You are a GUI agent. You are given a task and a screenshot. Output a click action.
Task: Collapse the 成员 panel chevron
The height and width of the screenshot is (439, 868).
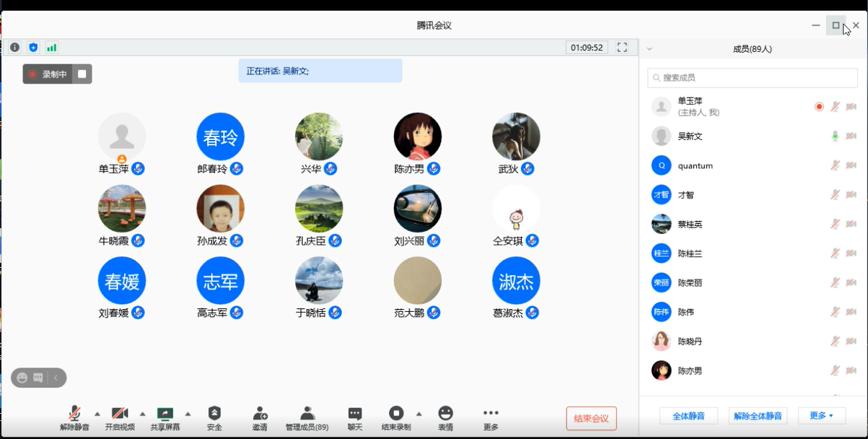649,49
